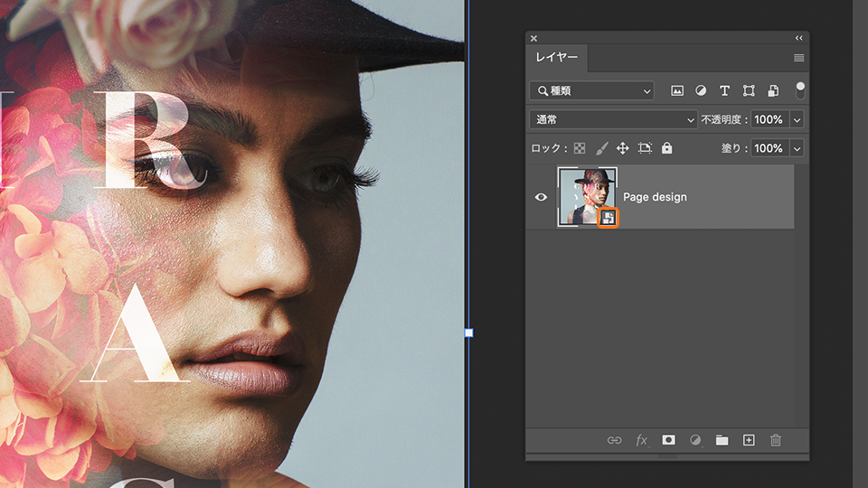Image resolution: width=868 pixels, height=488 pixels.
Task: Filter layers by smart objects icon
Action: 773,90
